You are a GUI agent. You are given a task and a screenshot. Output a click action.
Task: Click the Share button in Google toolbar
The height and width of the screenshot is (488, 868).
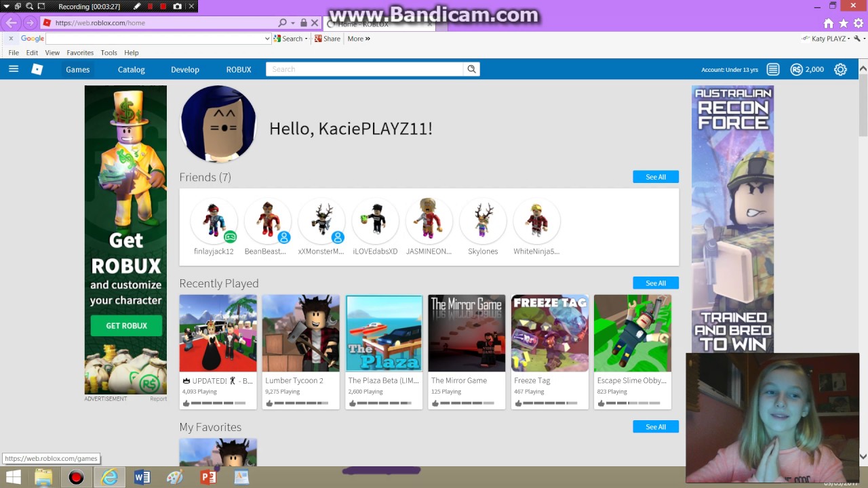[328, 39]
